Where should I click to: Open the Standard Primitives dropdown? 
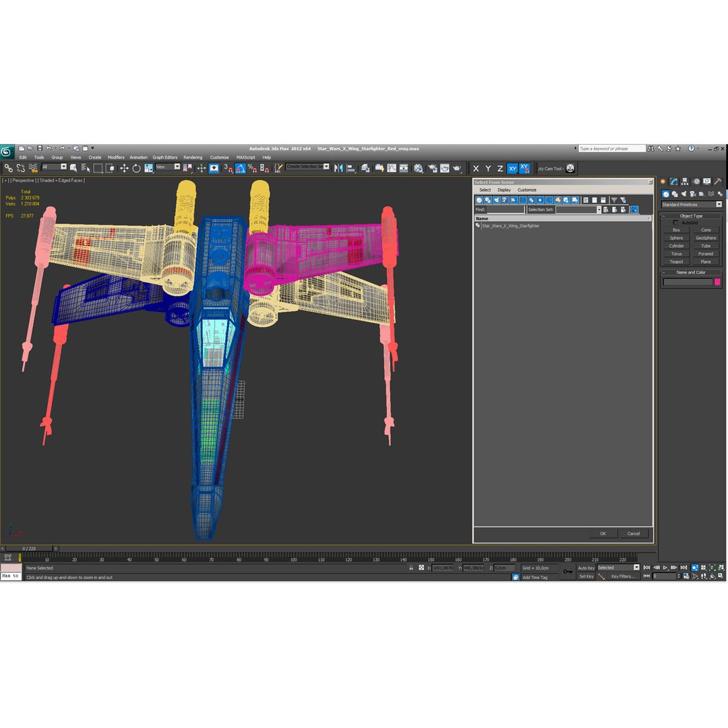point(692,205)
